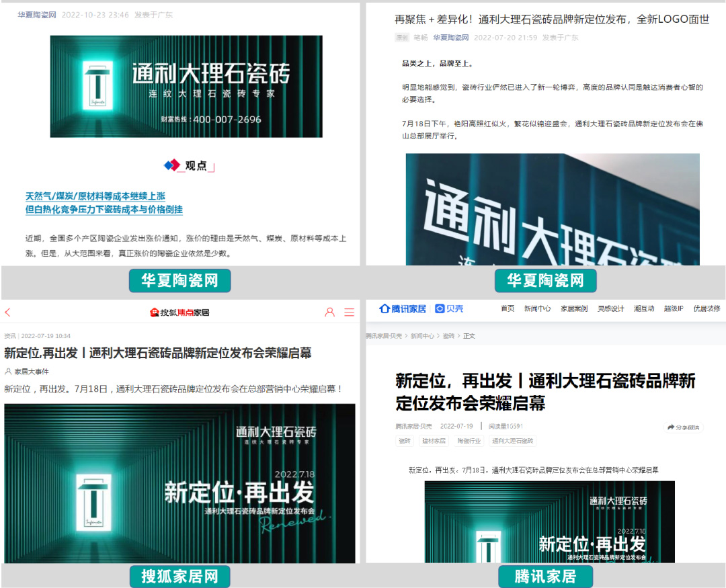The width and height of the screenshot is (726, 588).
Task: Click the 新闻中心 breadcrumb link
Action: [422, 336]
